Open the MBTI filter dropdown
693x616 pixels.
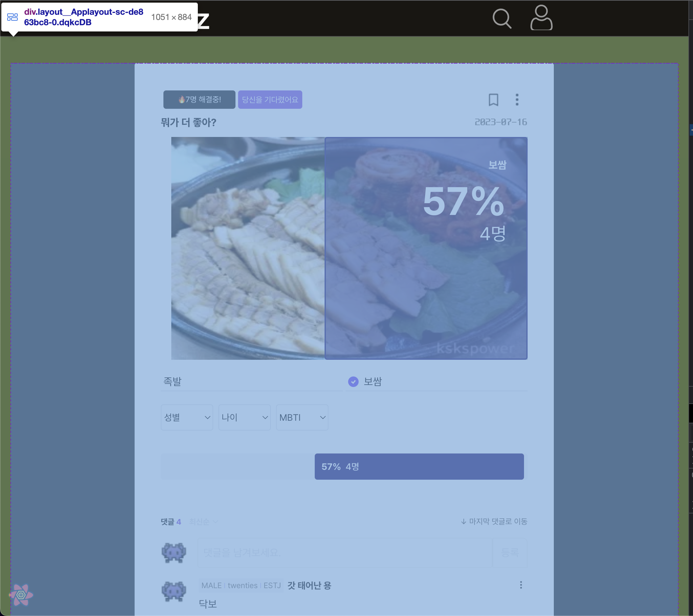(x=302, y=417)
